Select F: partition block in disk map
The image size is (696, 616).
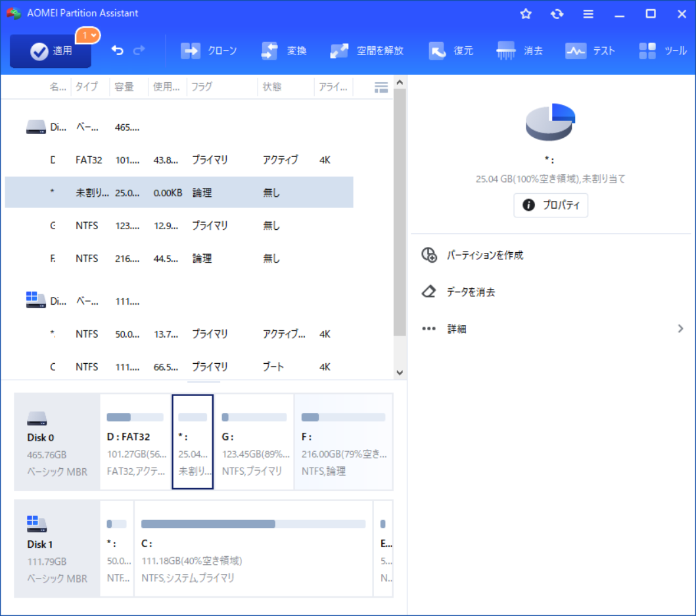point(344,442)
